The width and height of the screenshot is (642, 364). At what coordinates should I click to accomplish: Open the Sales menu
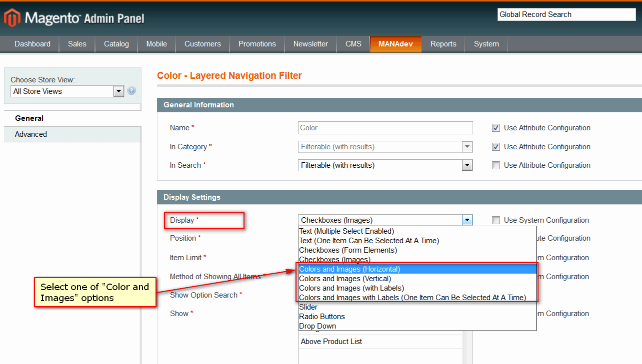pos(77,44)
